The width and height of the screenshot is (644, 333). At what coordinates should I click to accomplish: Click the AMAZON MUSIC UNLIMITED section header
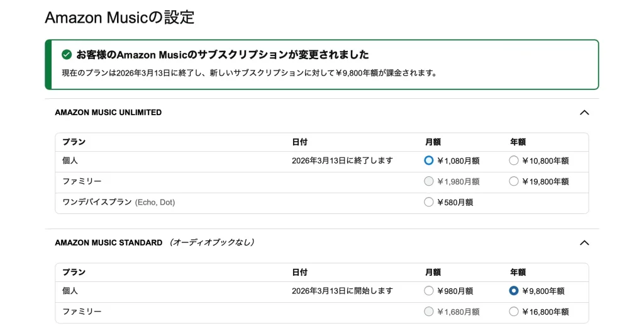(x=108, y=113)
